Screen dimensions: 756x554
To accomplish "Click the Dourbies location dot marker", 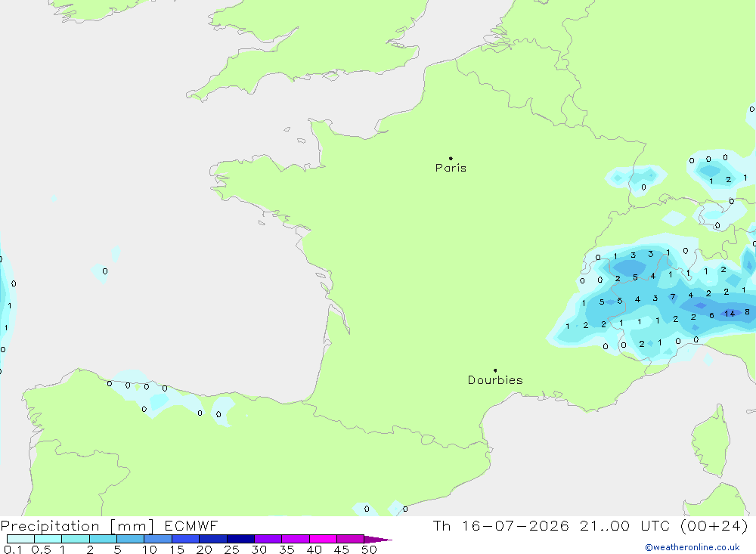I will tap(495, 370).
